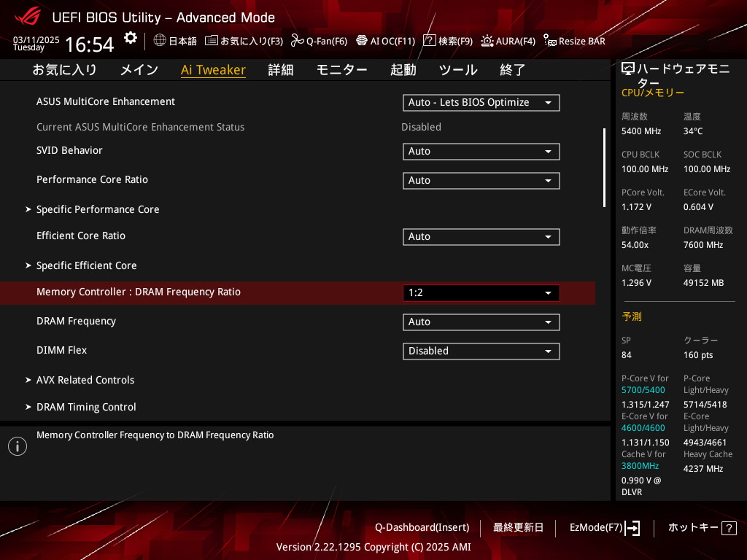Open Q-Fan control fan icon
Screen dimensions: 747x560
[298, 41]
